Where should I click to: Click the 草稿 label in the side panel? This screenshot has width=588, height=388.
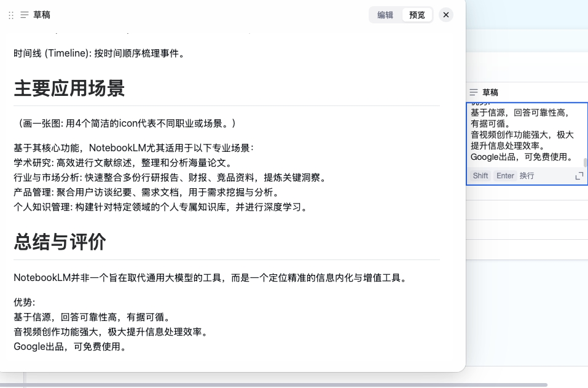click(490, 92)
